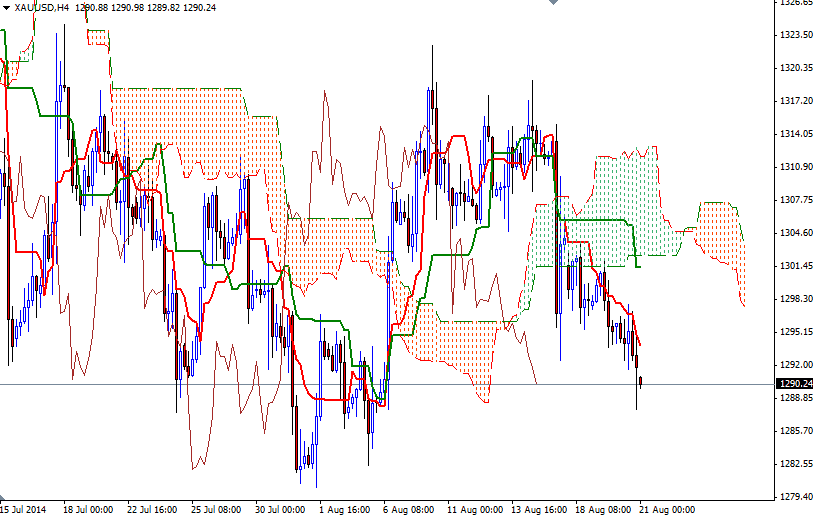Click the 13 Aug 16:00 date label
Image resolution: width=813 pixels, height=517 pixels.
[x=539, y=510]
